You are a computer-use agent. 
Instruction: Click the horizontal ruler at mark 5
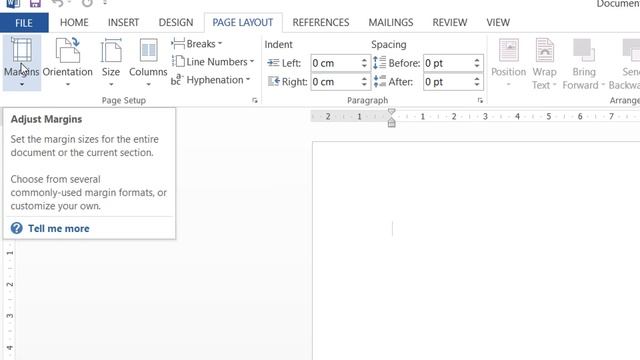(x=549, y=117)
